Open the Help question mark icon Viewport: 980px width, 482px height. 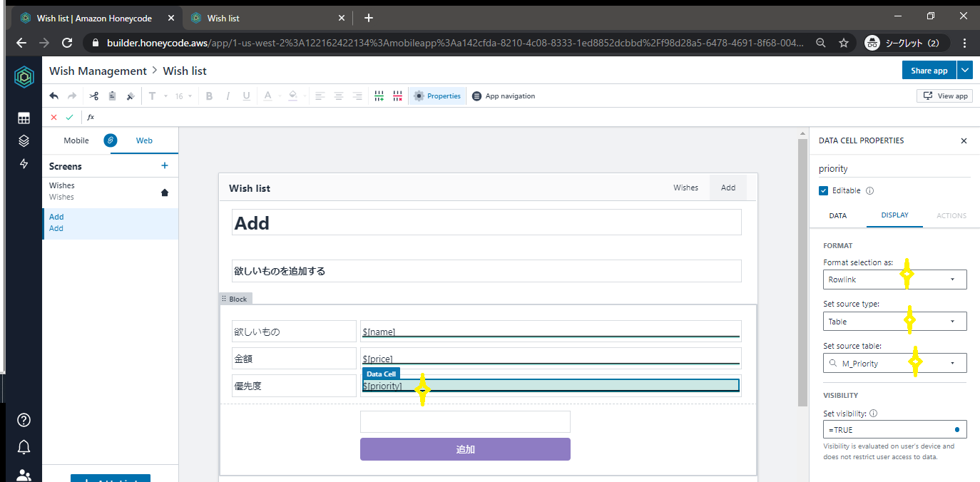[x=24, y=420]
